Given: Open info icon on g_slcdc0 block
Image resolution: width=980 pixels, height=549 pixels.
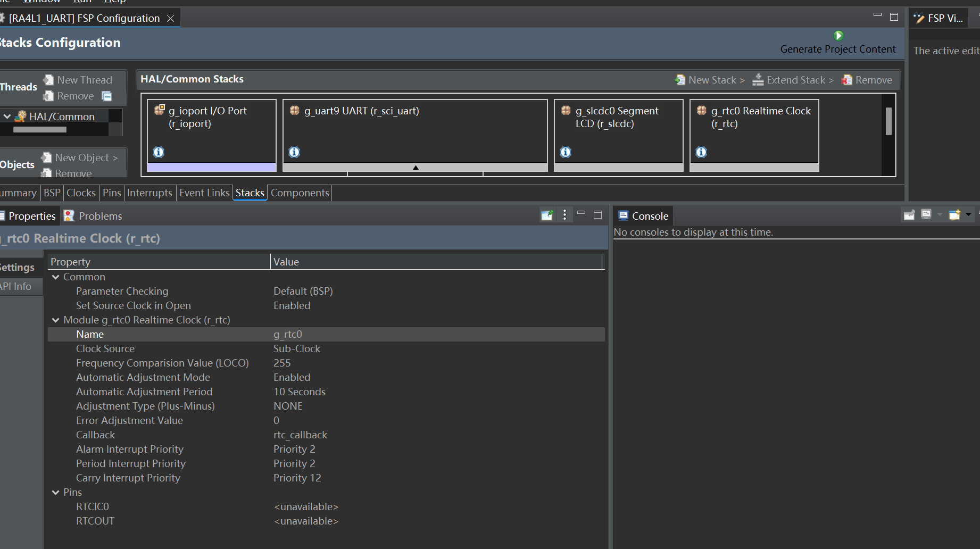Looking at the screenshot, I should tap(566, 152).
